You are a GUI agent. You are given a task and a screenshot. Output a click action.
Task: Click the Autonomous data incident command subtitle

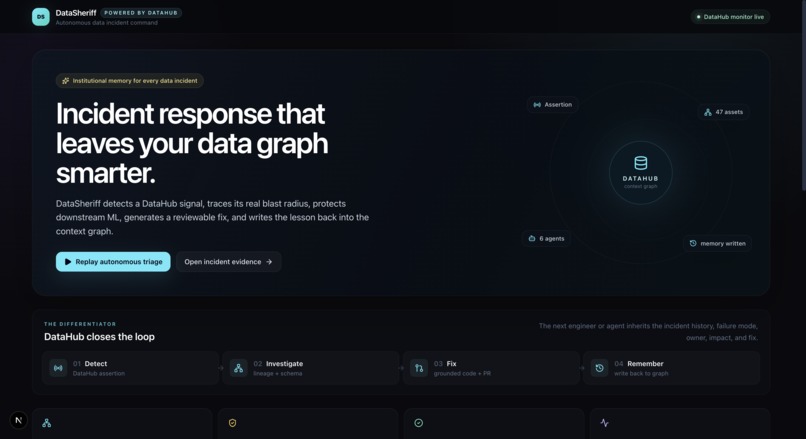click(x=106, y=23)
